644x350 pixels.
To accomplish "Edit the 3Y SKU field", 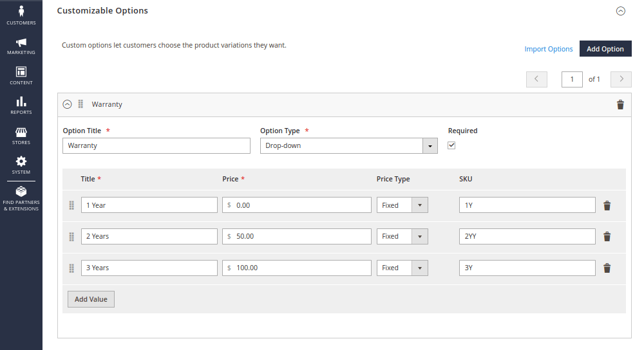I will pyautogui.click(x=527, y=268).
